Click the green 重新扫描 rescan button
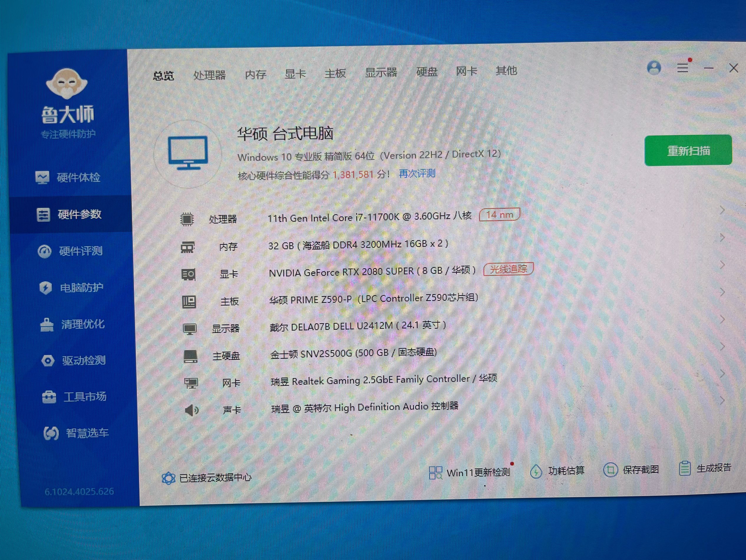The image size is (746, 560). [688, 150]
